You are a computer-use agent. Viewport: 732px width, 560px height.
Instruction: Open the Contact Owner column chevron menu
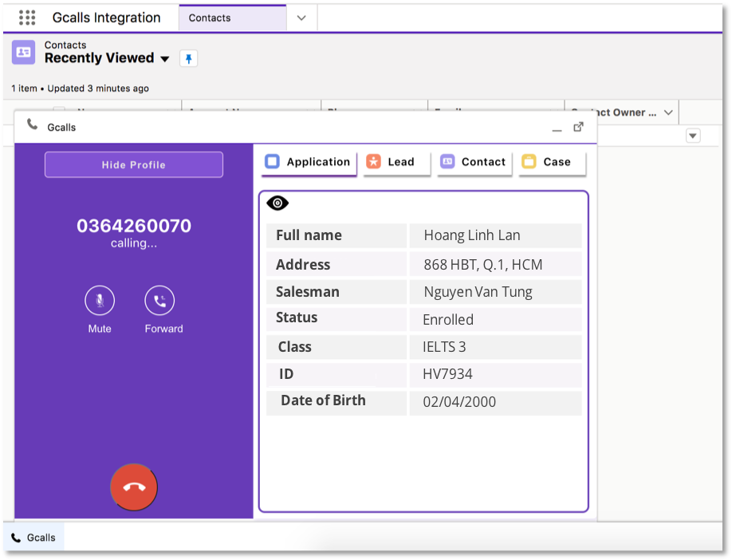[668, 112]
